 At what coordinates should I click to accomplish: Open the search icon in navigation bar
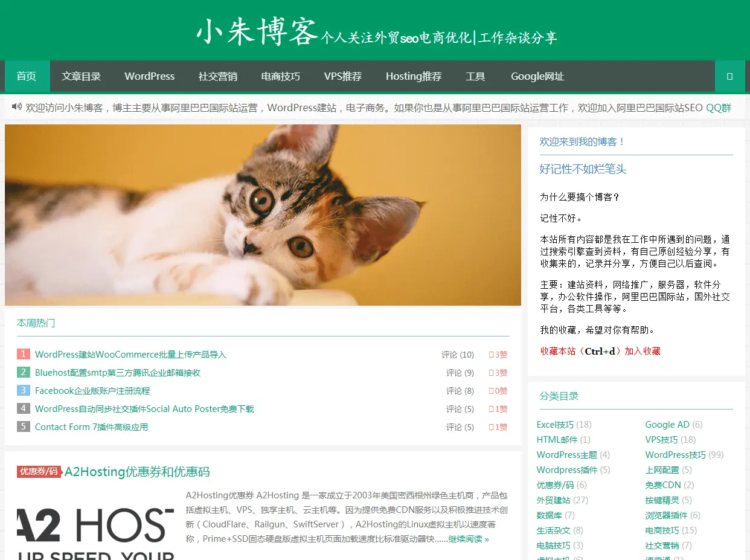tap(729, 76)
